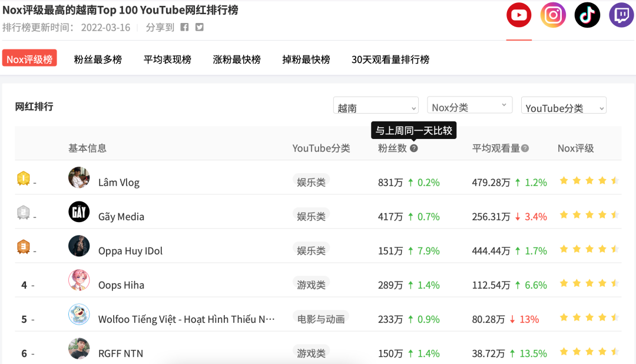Open Lâm Vlog avatar picture
The width and height of the screenshot is (636, 364).
[79, 177]
